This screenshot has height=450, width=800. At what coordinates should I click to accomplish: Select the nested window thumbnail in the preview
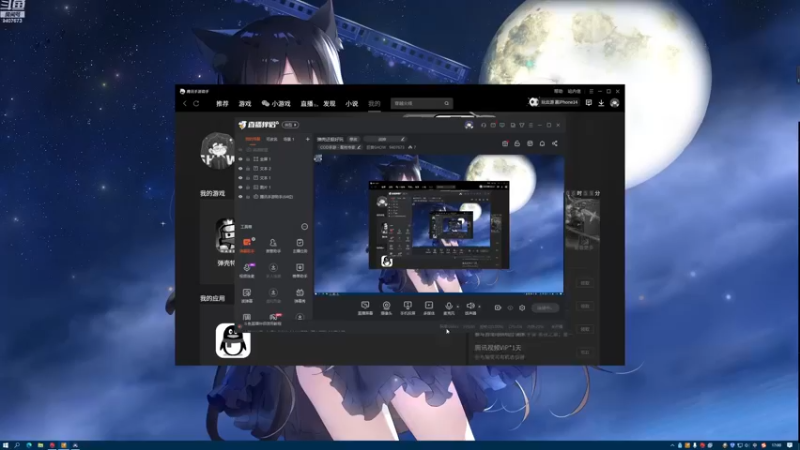(x=439, y=224)
